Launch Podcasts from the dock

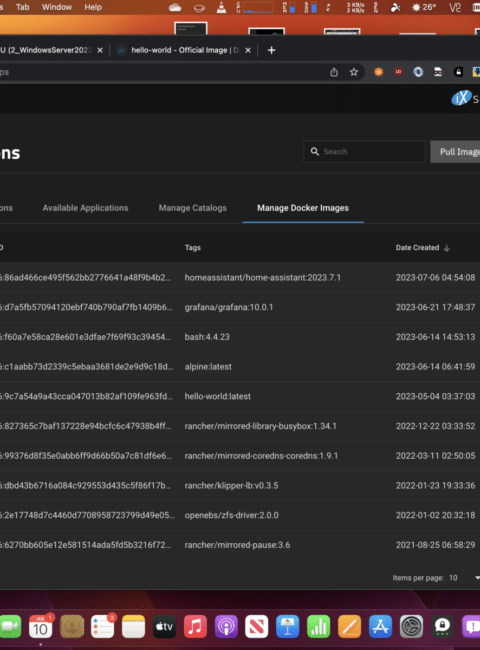click(226, 626)
